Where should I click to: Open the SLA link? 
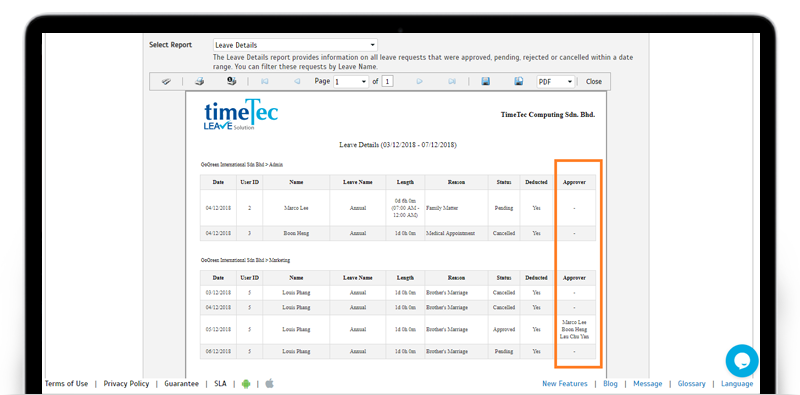(x=220, y=384)
